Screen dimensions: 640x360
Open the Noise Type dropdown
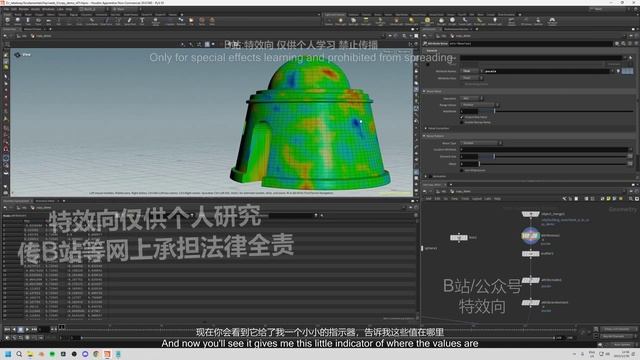click(x=481, y=143)
